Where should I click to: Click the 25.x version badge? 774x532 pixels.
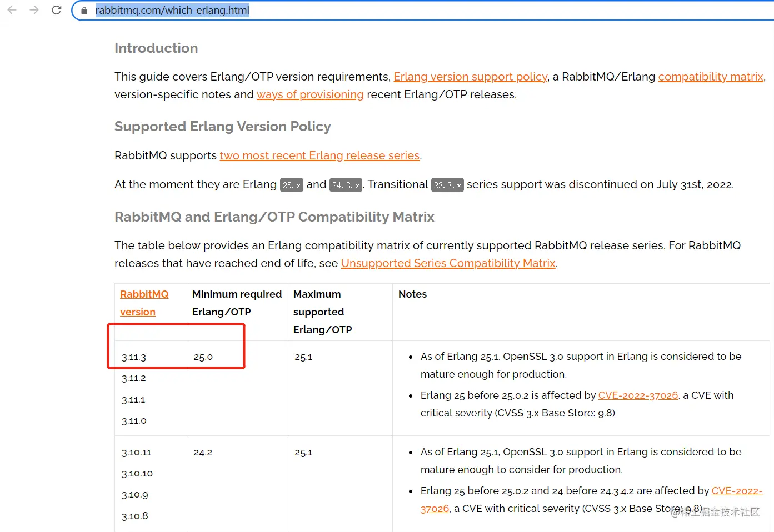point(292,185)
